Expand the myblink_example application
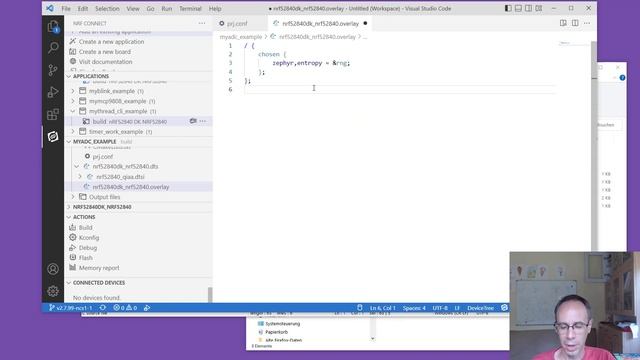This screenshot has height=360, width=640. coord(73,91)
